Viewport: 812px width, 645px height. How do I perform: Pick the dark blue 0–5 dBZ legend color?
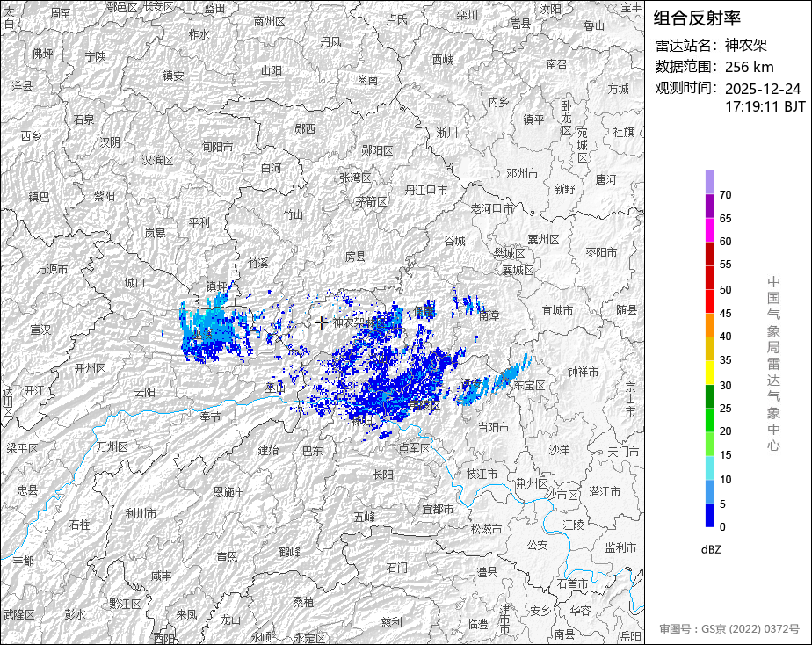(x=710, y=515)
